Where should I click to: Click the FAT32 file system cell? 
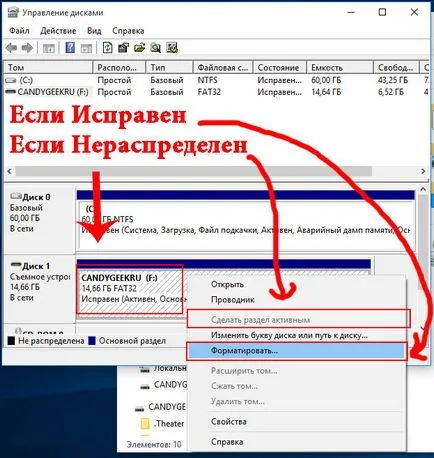(x=209, y=92)
